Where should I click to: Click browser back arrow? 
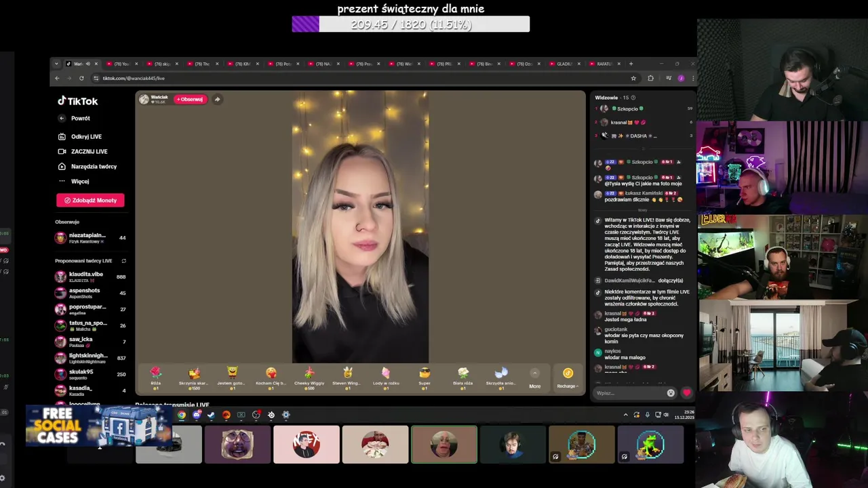point(58,78)
